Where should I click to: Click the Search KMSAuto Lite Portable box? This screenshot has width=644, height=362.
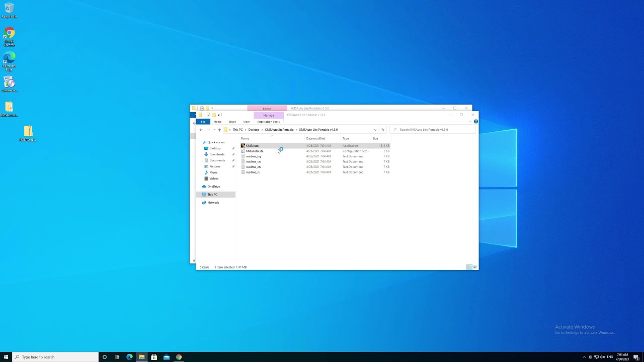pyautogui.click(x=433, y=130)
